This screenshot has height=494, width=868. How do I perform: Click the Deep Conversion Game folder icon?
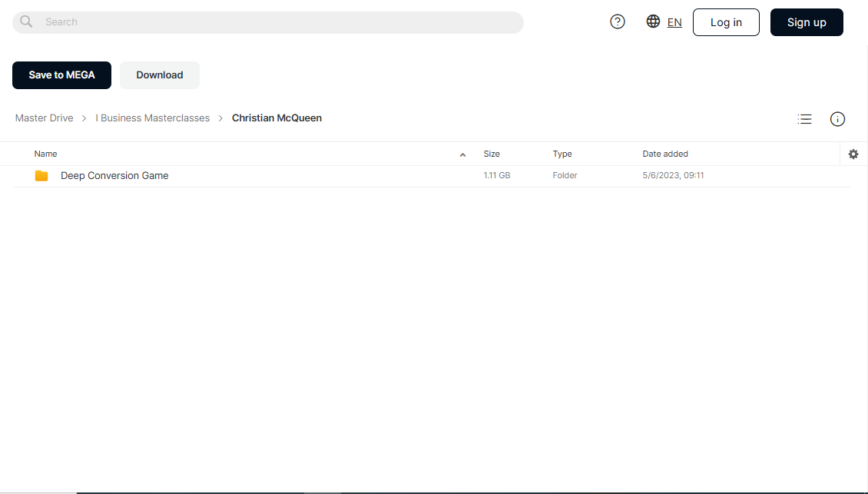[x=41, y=176]
